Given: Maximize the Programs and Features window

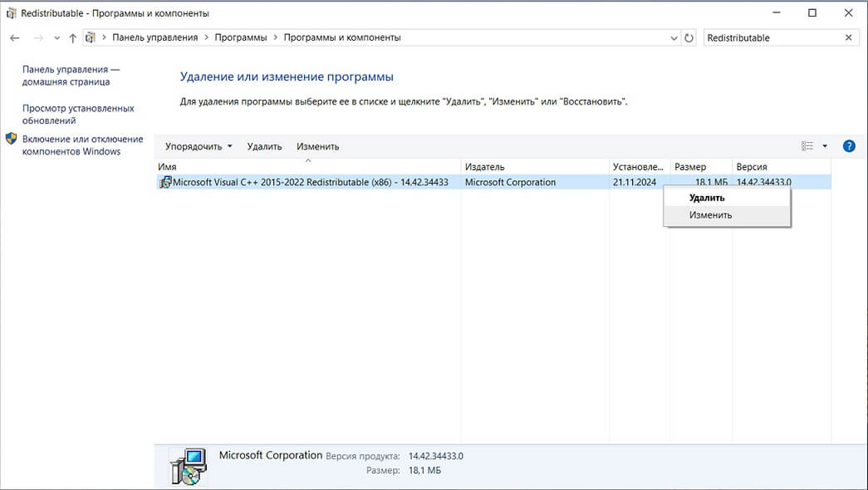Looking at the screenshot, I should pos(812,12).
